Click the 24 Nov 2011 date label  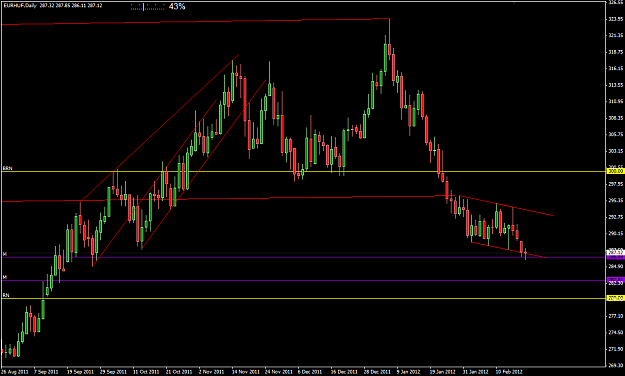(278, 372)
